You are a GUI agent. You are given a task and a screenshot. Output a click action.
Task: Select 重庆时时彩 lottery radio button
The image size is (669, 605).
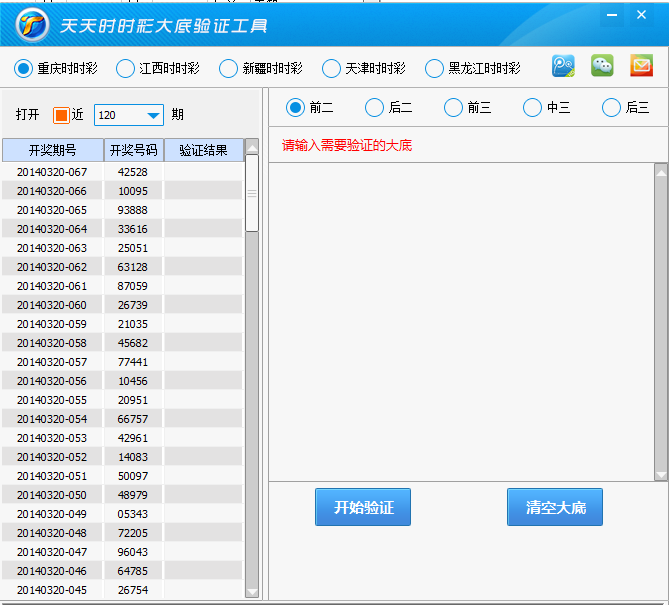[x=23, y=68]
